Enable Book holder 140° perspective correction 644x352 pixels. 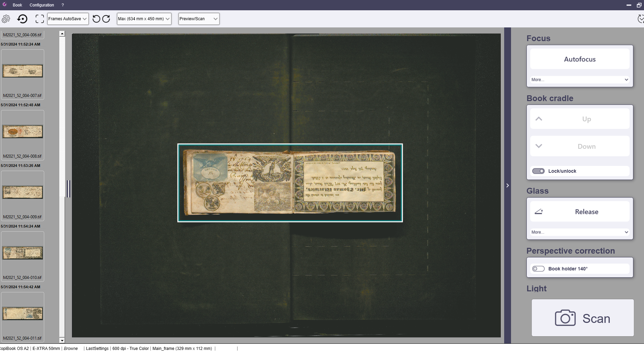538,269
